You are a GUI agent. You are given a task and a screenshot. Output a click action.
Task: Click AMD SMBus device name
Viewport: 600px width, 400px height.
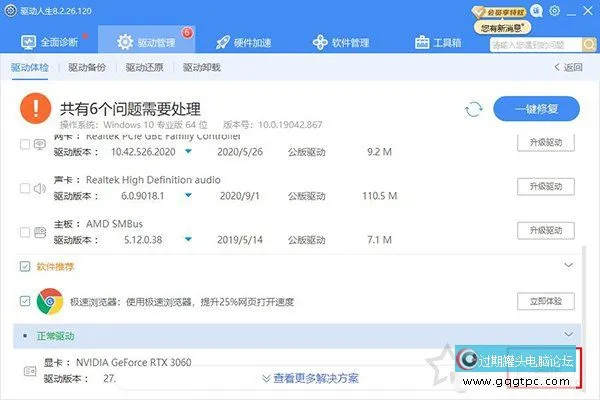click(114, 224)
